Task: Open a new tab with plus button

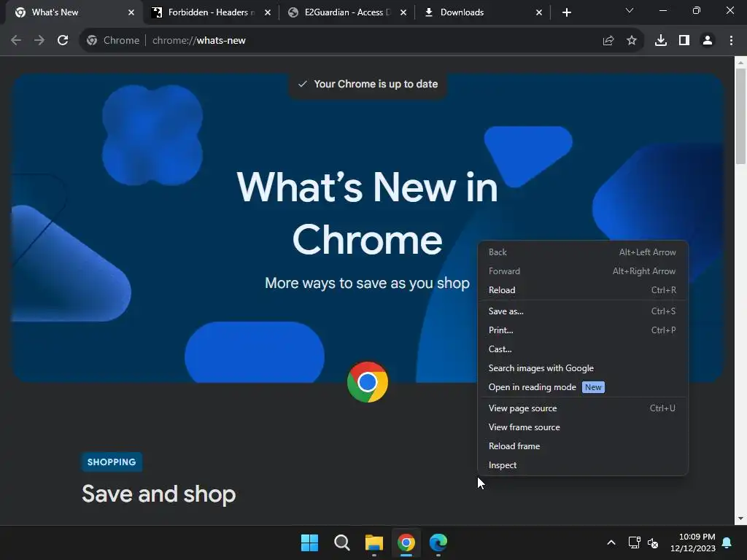Action: (x=566, y=12)
